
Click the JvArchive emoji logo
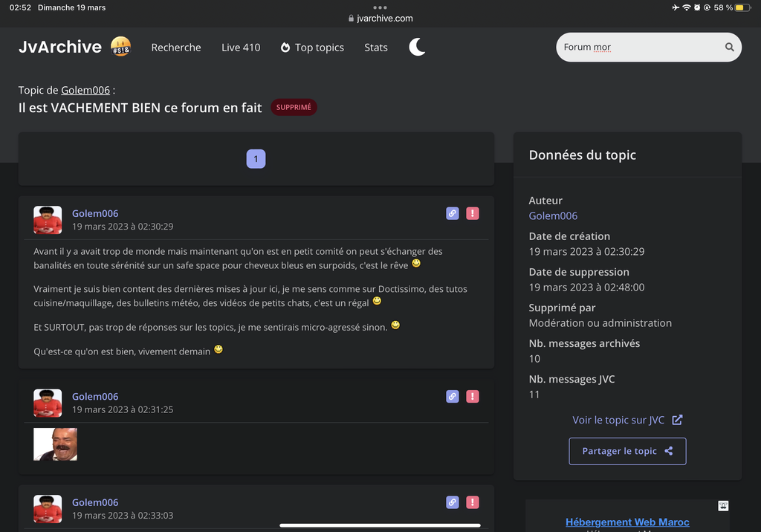[x=120, y=47]
